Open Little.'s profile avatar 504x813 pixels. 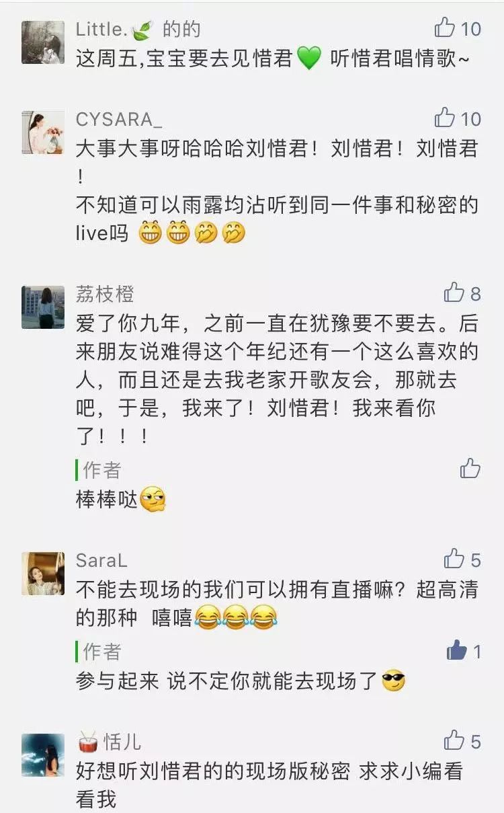(43, 42)
